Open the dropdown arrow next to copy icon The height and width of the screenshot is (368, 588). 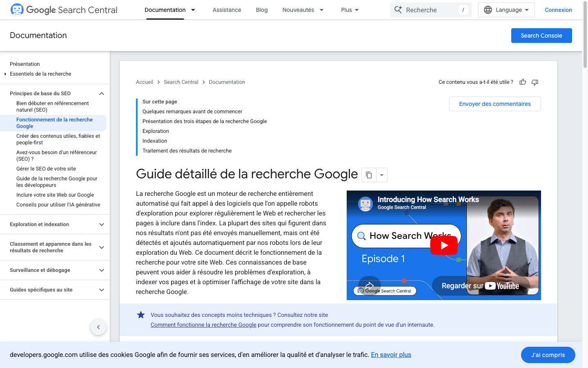pyautogui.click(x=382, y=175)
